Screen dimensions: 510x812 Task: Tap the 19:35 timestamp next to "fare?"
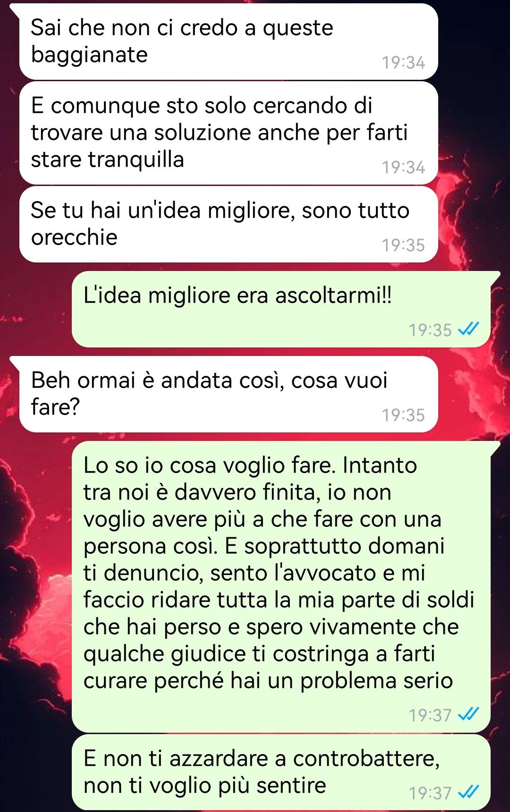403,415
